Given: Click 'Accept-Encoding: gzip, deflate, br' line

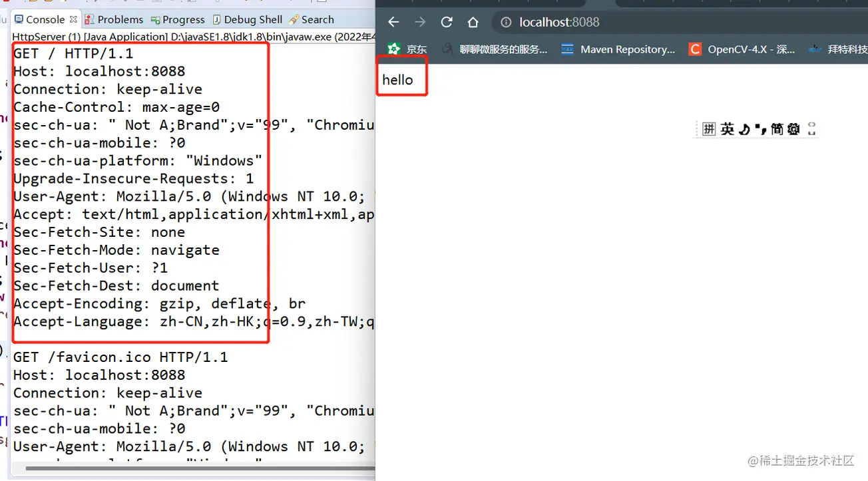Looking at the screenshot, I should click(160, 304).
